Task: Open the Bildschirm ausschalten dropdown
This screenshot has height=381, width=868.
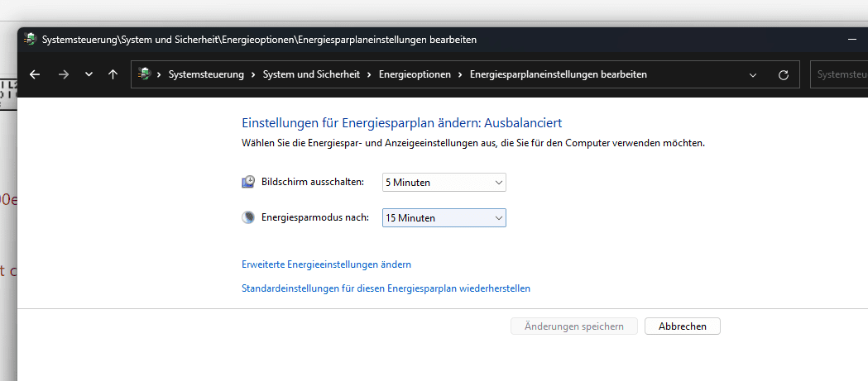Action: point(444,182)
